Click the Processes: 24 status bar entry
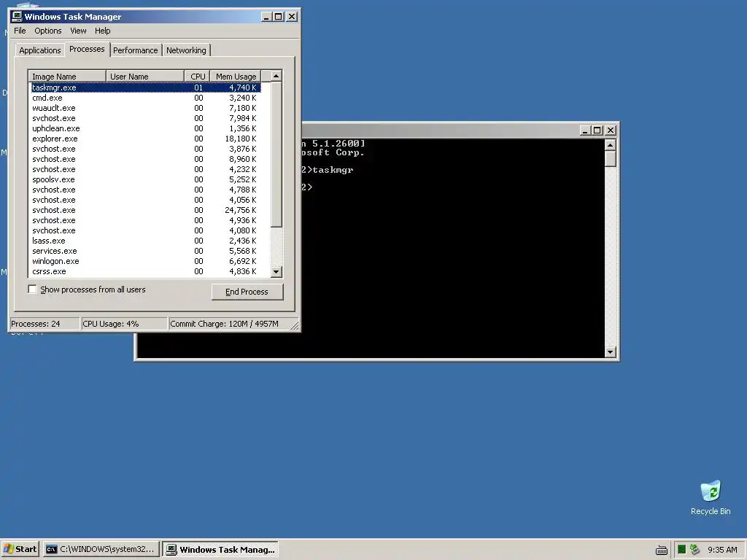This screenshot has width=747, height=560. (x=44, y=324)
